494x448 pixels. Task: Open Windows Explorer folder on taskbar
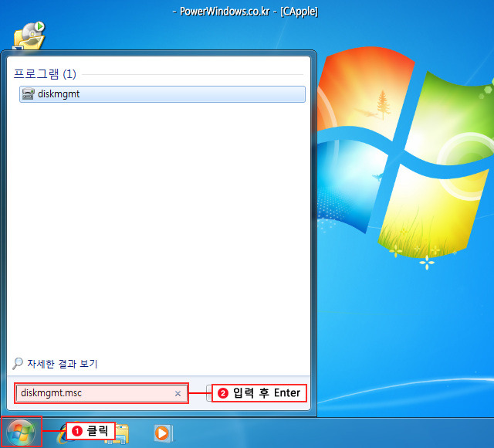coord(122,434)
